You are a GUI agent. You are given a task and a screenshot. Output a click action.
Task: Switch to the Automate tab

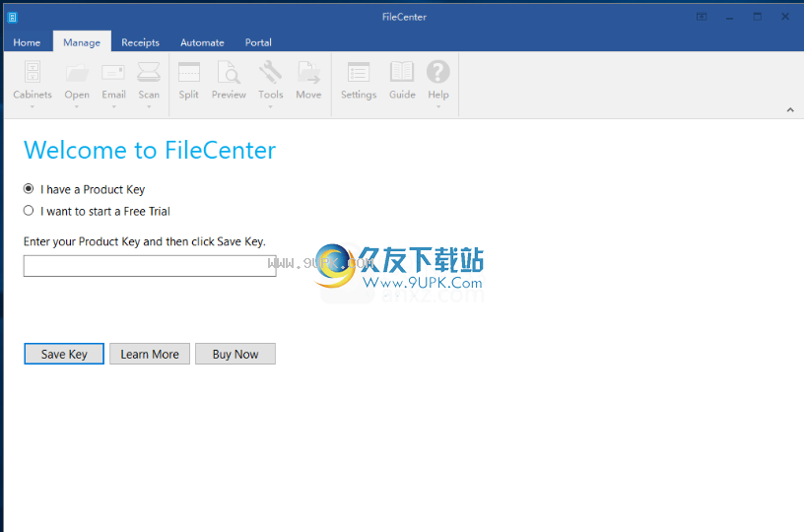[202, 42]
